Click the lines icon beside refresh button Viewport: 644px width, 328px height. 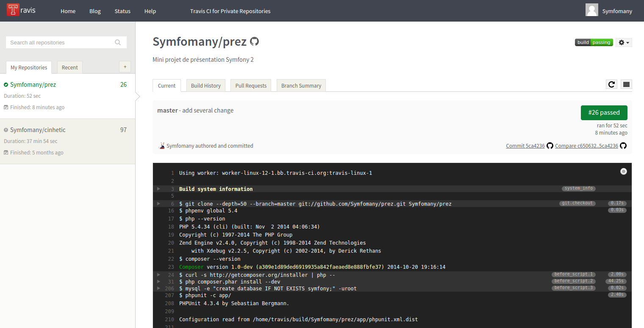tap(626, 84)
